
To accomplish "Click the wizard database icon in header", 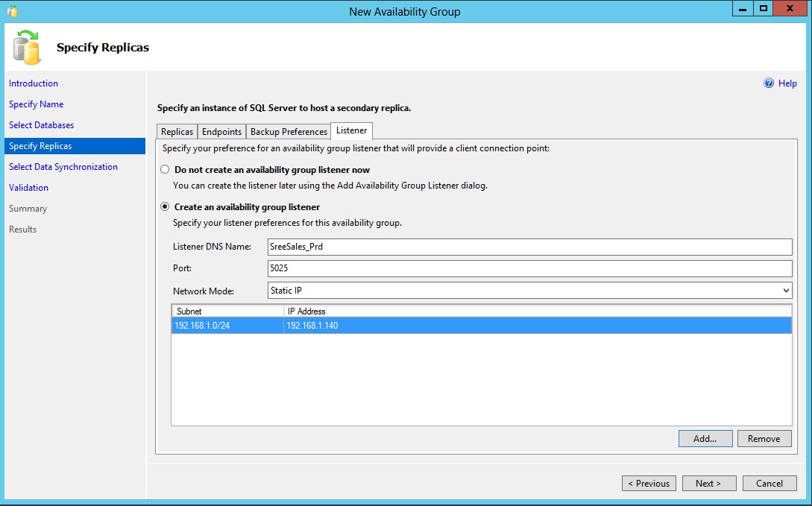I will [x=28, y=48].
